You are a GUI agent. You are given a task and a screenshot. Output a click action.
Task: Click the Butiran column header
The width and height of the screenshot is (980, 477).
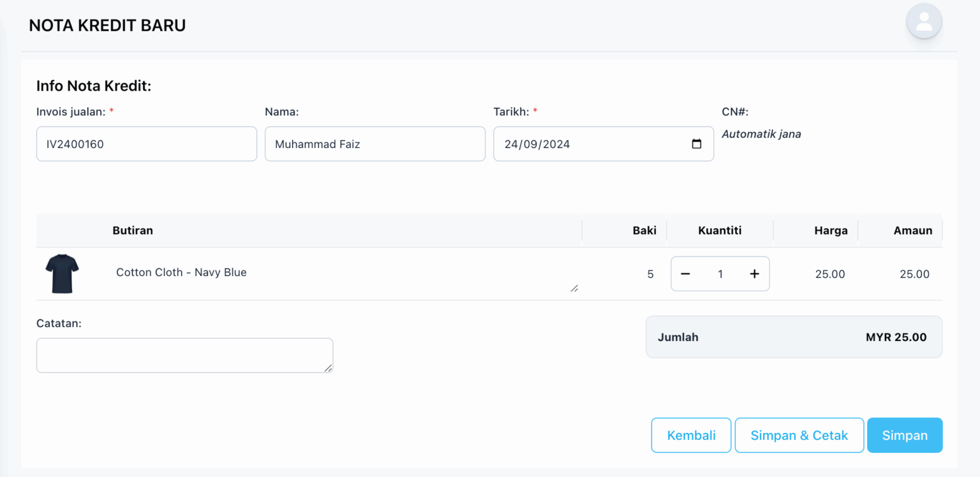pos(133,231)
